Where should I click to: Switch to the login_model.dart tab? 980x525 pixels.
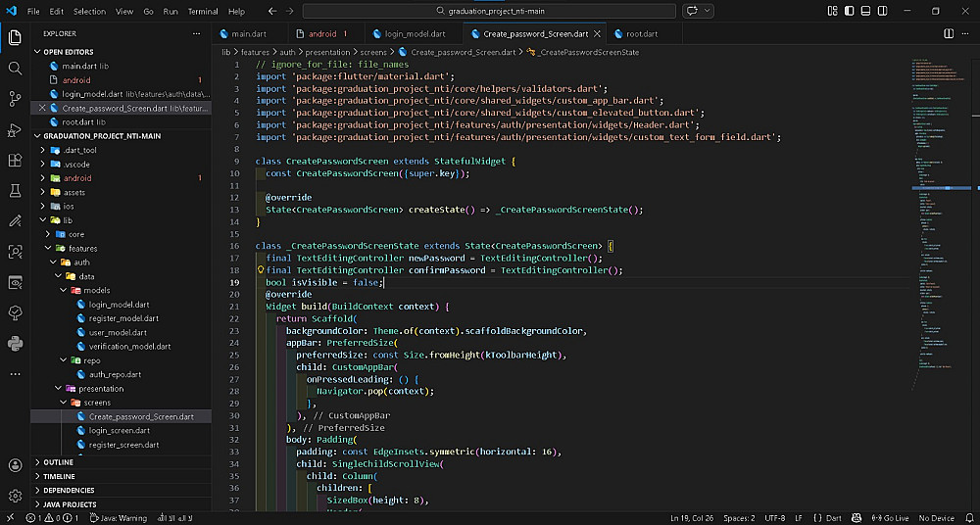[411, 33]
